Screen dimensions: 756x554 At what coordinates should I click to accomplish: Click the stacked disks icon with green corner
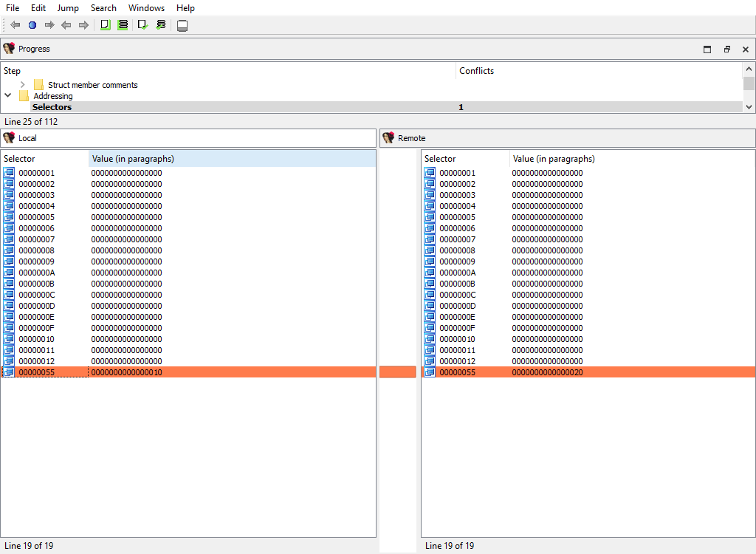coord(123,25)
